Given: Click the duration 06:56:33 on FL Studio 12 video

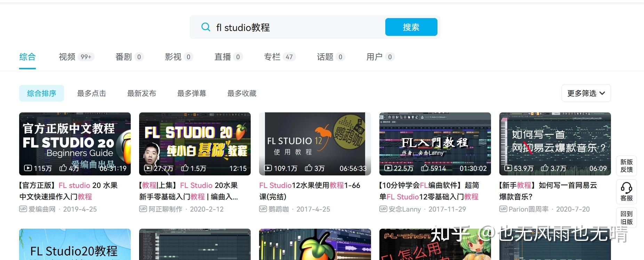Looking at the screenshot, I should (353, 168).
